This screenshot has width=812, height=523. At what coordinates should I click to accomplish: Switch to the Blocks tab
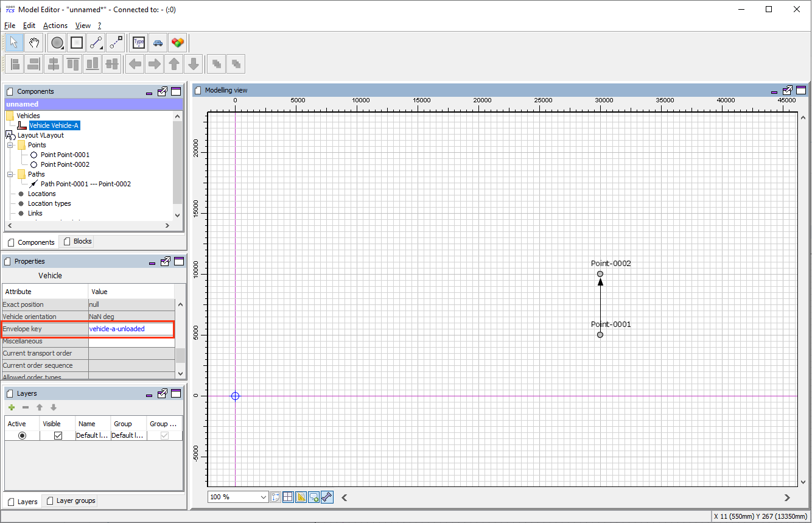coord(77,241)
